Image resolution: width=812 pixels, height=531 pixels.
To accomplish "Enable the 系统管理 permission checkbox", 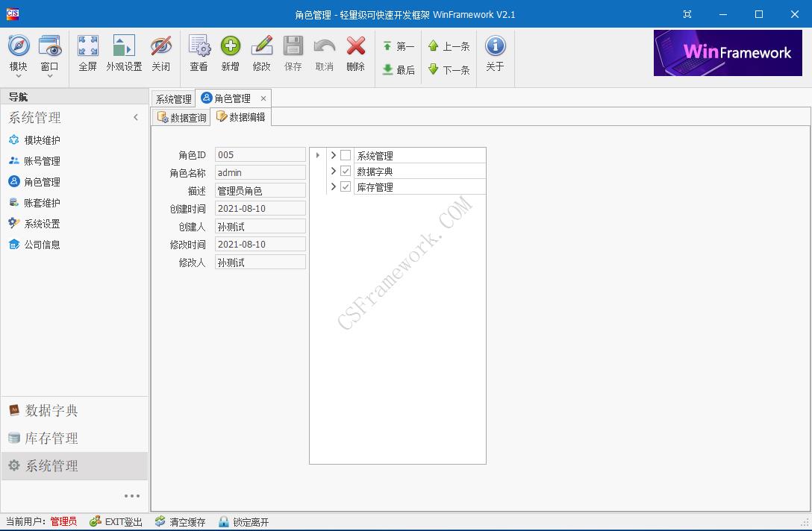I will coord(346,154).
